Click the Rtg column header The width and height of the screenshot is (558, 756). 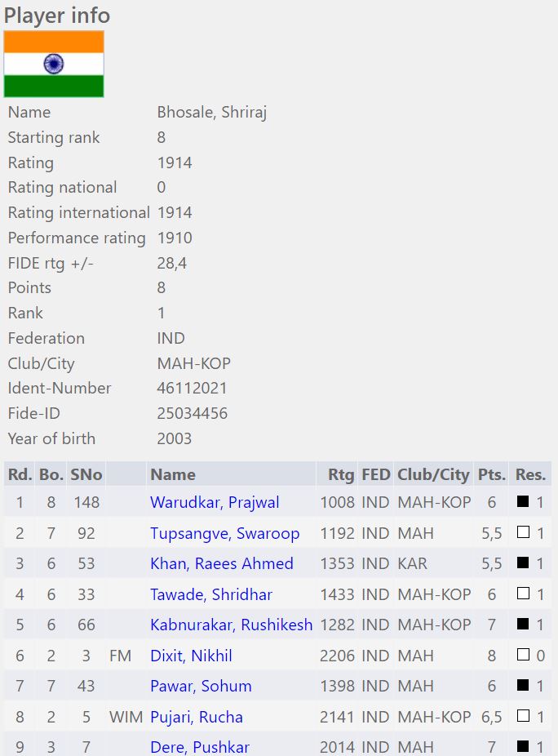pyautogui.click(x=341, y=474)
